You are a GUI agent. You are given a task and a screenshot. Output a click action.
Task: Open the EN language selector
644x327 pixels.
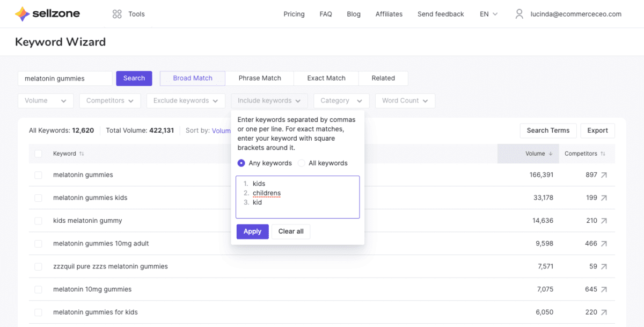488,14
